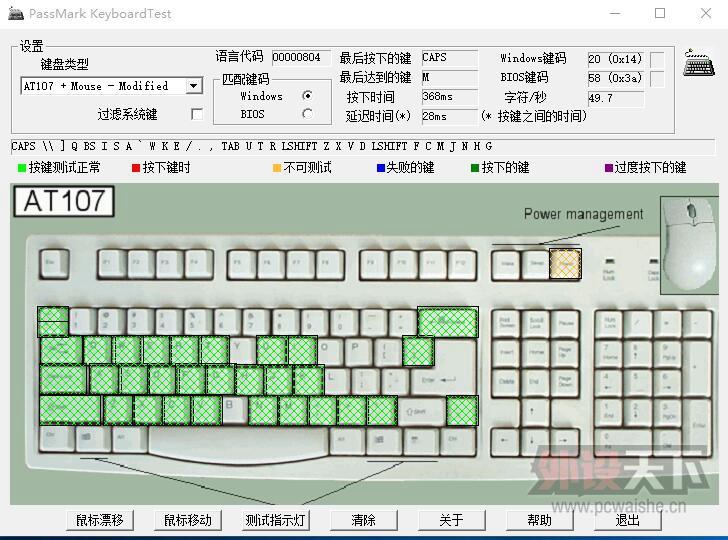Click the untested P key on keyboard image

pos(359,351)
